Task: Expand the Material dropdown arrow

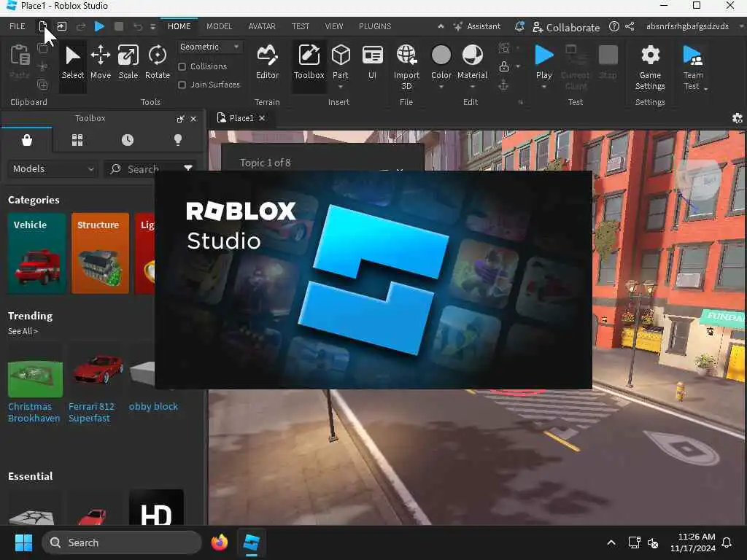Action: [472, 87]
